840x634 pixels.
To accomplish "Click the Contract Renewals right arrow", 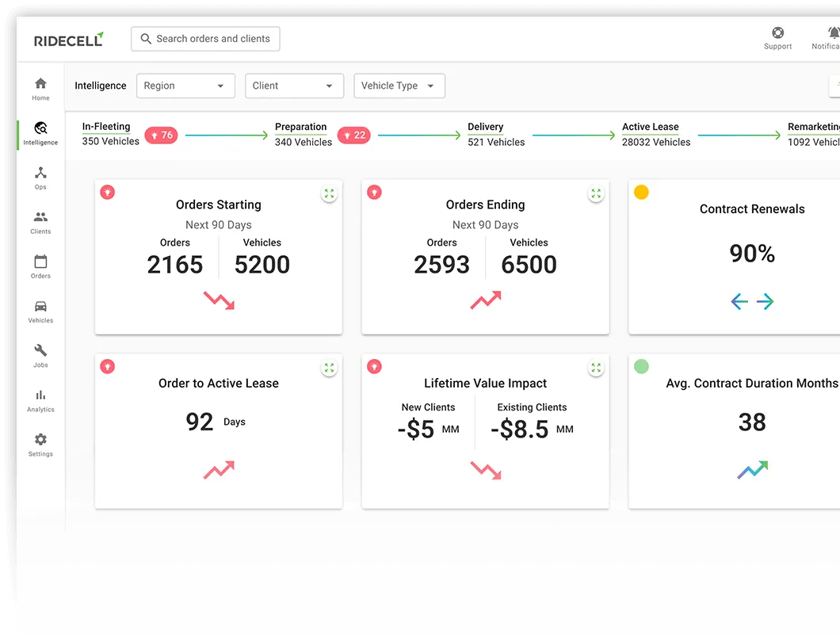I will [765, 302].
